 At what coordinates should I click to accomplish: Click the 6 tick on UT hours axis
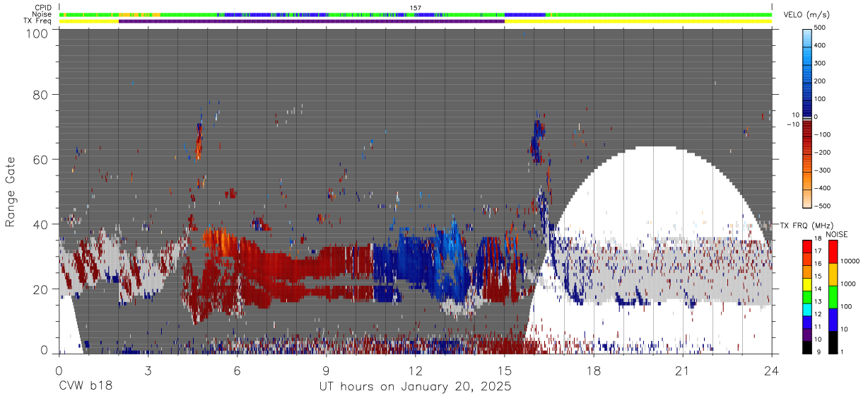pyautogui.click(x=237, y=371)
